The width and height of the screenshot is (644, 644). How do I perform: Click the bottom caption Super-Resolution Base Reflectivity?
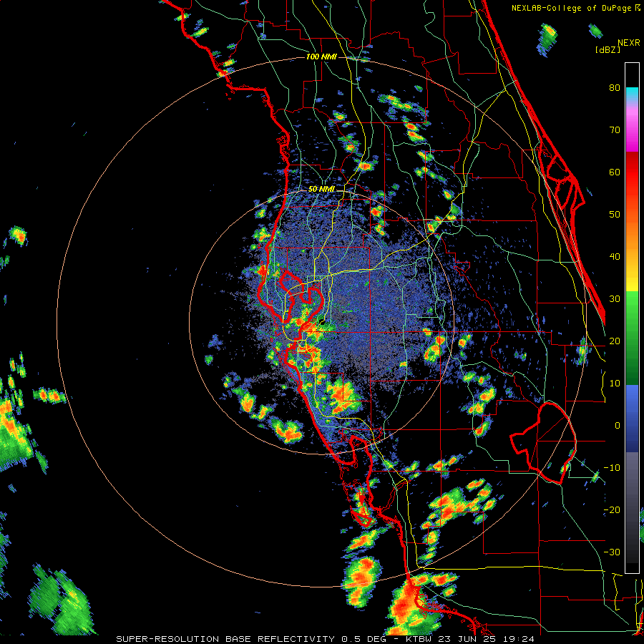225,639
